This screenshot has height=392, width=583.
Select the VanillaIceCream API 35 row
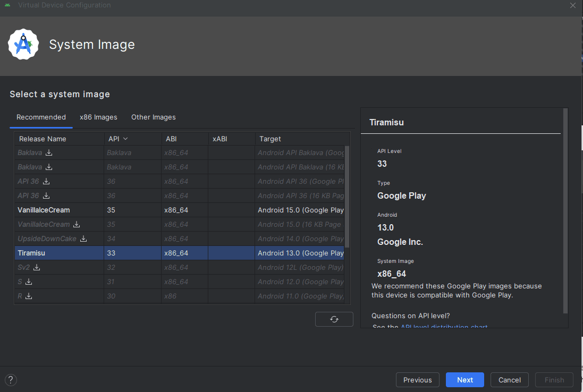pos(44,210)
